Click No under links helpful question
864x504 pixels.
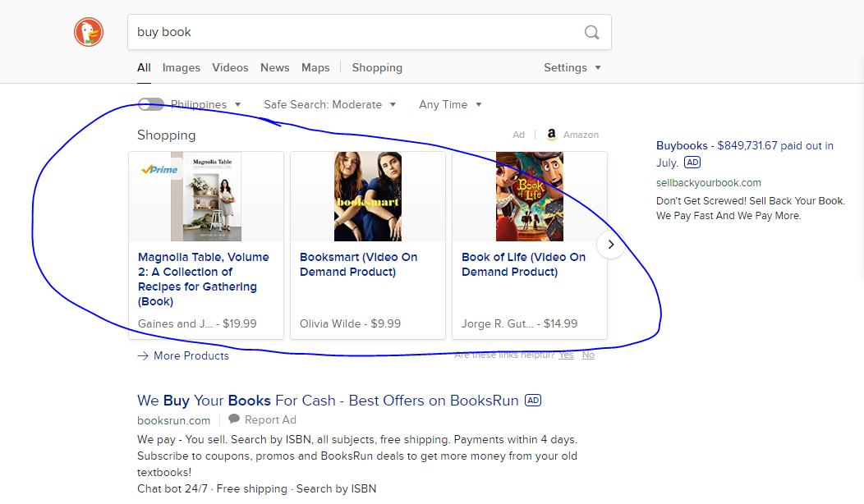589,355
